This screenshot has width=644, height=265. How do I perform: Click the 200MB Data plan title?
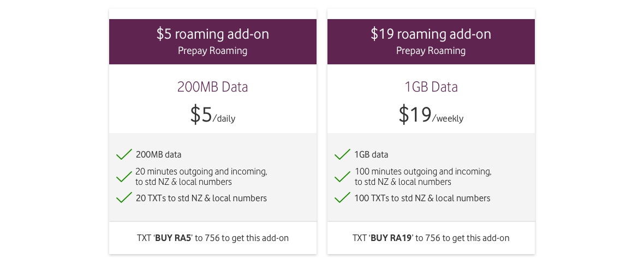coord(213,87)
